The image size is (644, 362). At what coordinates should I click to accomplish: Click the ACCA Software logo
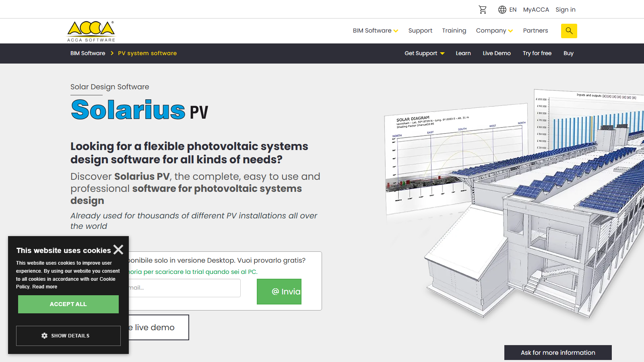91,31
